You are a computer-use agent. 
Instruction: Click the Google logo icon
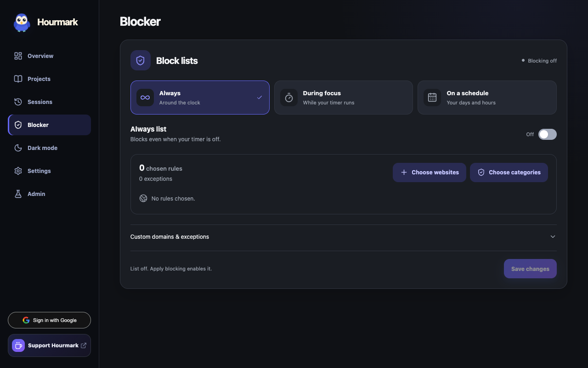(26, 320)
